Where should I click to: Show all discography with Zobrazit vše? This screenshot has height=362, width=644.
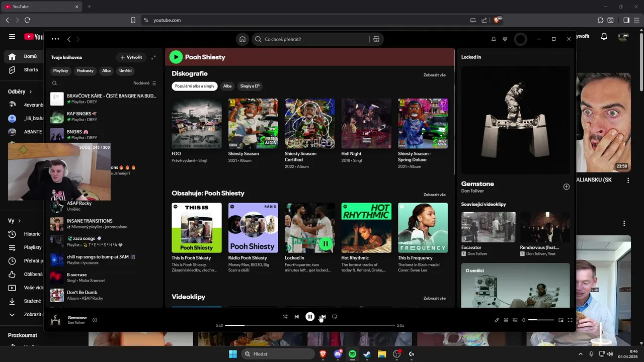[434, 75]
